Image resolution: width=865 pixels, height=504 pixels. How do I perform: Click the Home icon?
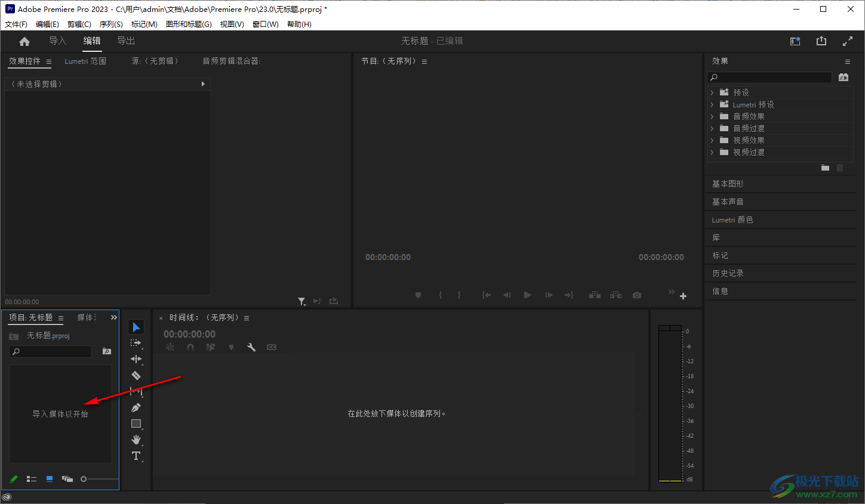click(24, 41)
